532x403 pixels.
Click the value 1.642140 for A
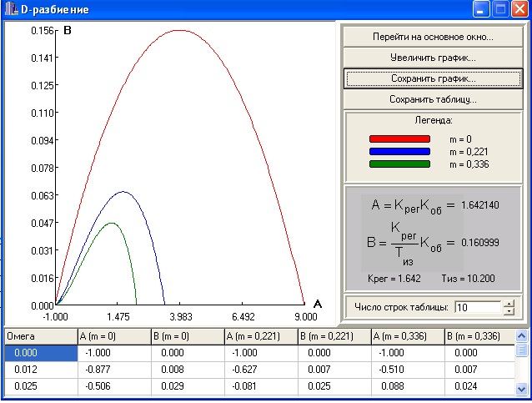pyautogui.click(x=480, y=205)
